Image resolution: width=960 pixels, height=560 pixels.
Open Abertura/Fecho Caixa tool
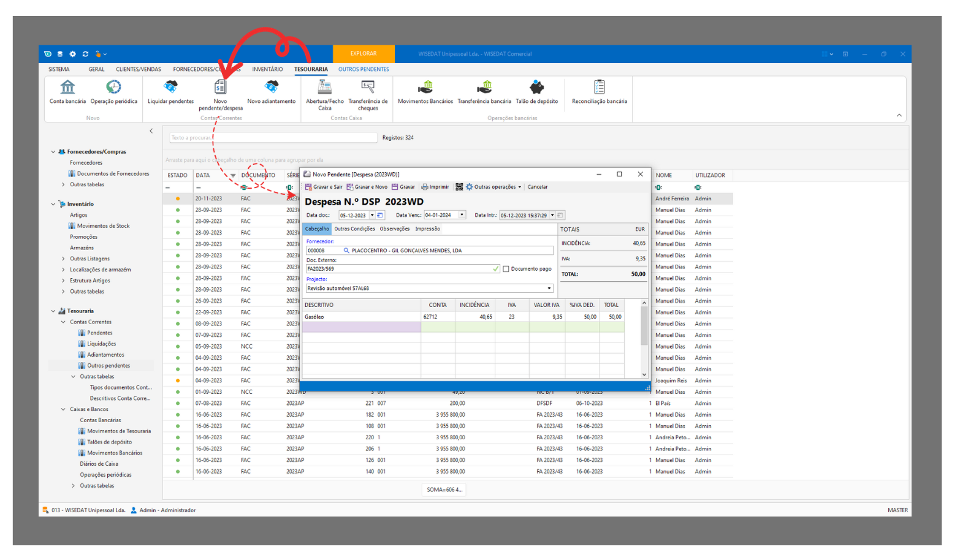(x=324, y=88)
